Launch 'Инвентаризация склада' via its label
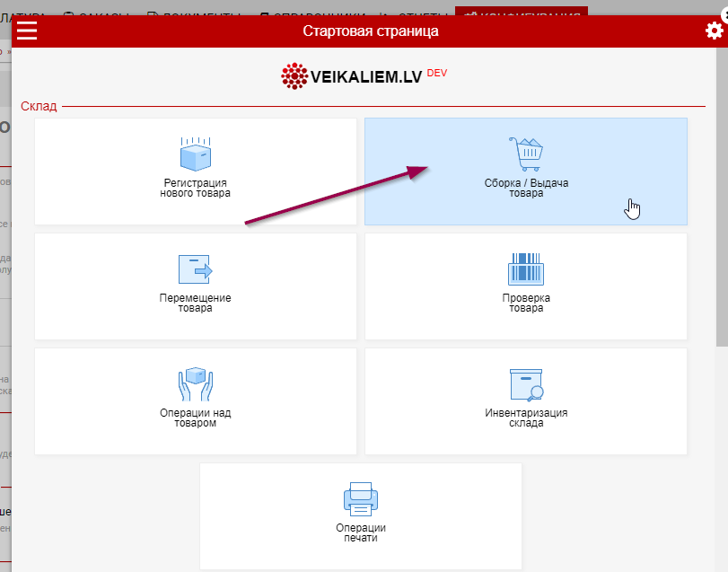This screenshot has width=728, height=572. (x=526, y=418)
